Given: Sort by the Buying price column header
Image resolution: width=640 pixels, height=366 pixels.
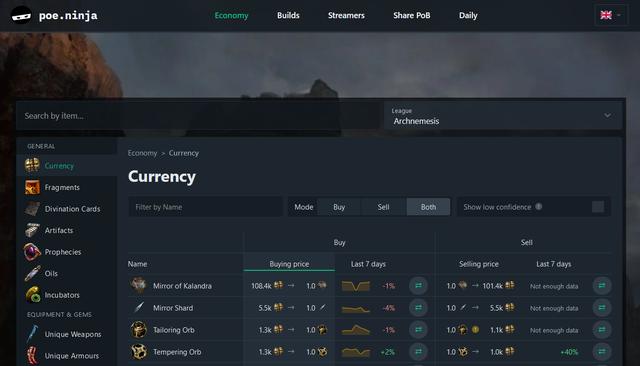Looking at the screenshot, I should [x=289, y=264].
